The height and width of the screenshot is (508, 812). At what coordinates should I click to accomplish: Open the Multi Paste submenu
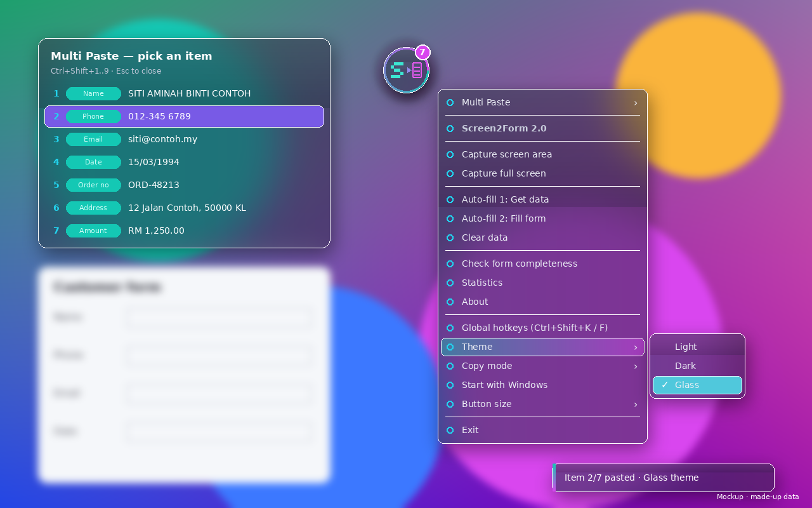(542, 102)
